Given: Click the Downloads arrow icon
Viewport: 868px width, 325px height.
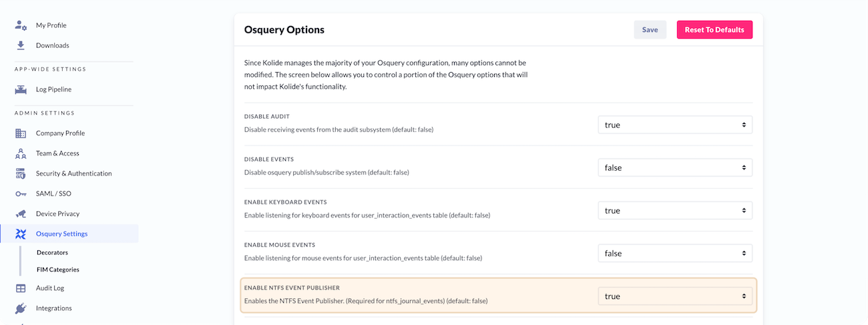Looking at the screenshot, I should point(21,45).
